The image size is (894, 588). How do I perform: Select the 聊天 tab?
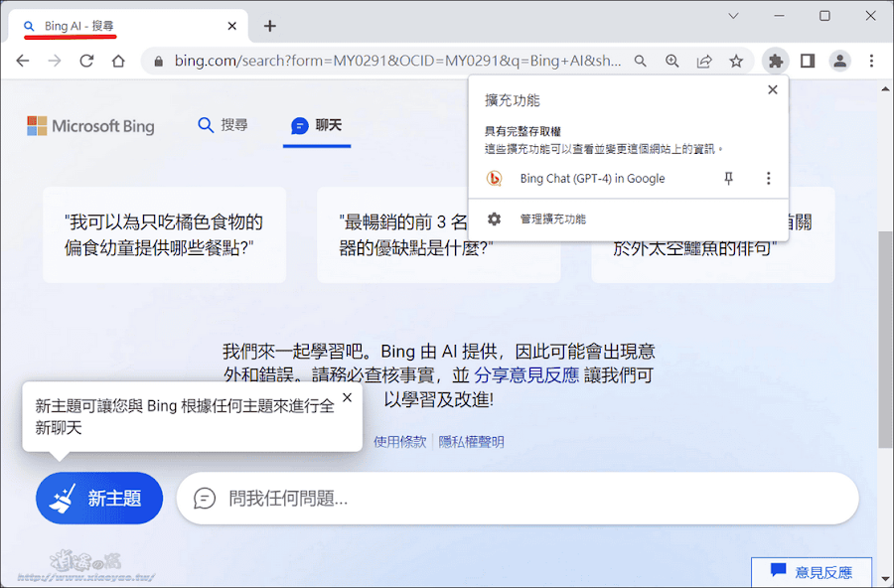click(x=317, y=125)
